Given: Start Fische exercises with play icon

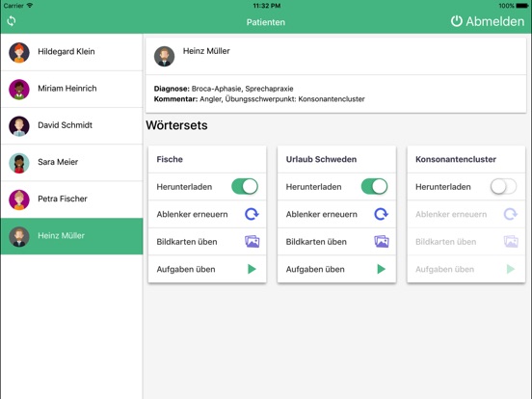Looking at the screenshot, I should [x=252, y=269].
